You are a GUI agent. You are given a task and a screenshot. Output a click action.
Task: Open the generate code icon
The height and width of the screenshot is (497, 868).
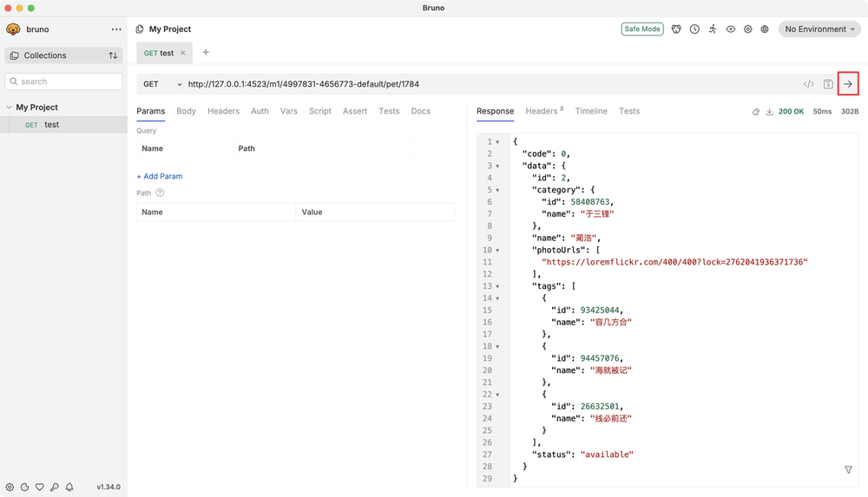click(x=808, y=84)
